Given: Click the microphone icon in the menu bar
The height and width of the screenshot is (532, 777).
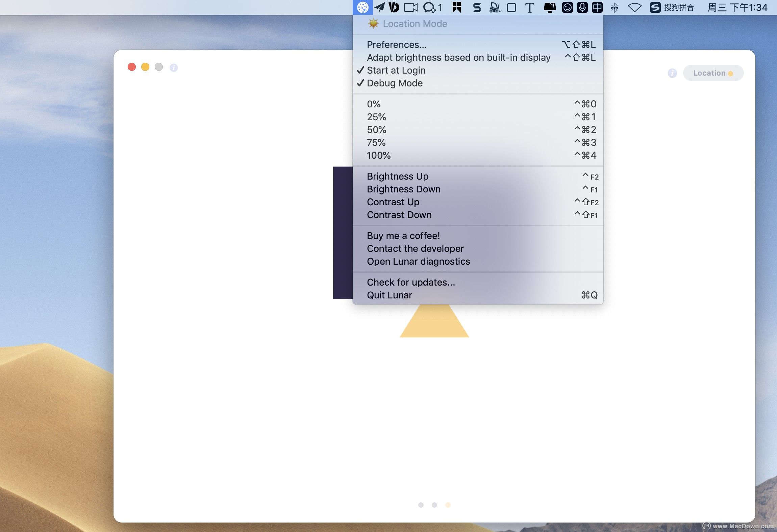Looking at the screenshot, I should pos(582,7).
